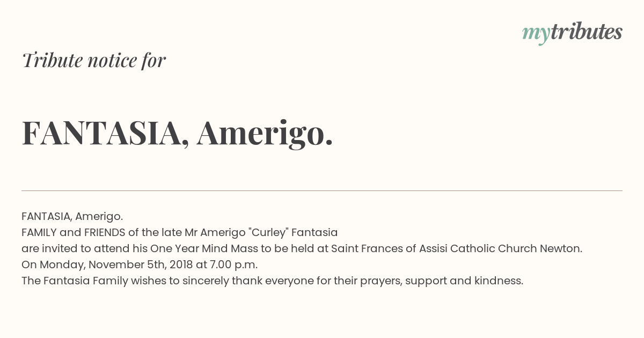Click the word 'Tribute' in the italic heading
Screen dimensions: 644x338
tap(52, 60)
